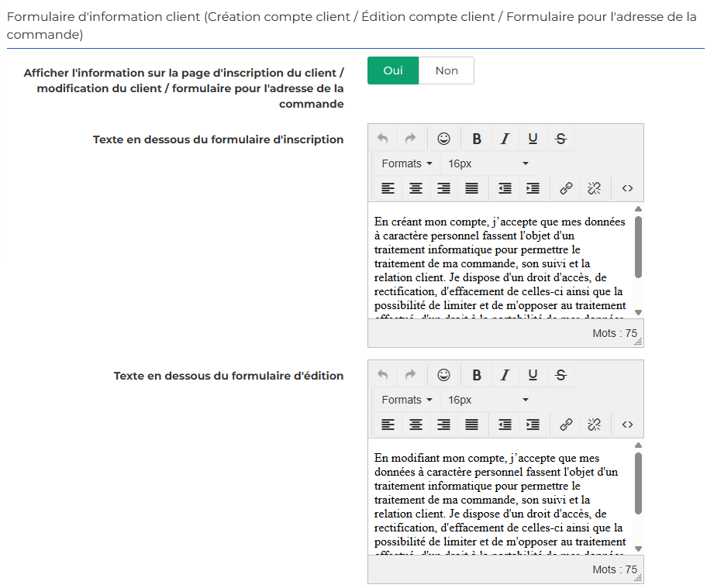Viewport: 714px width, 588px height.
Task: Increase indent in inscription editor
Action: click(x=533, y=188)
